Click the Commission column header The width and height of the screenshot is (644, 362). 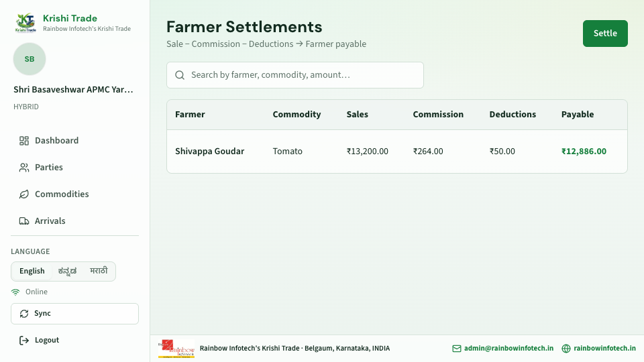click(438, 115)
